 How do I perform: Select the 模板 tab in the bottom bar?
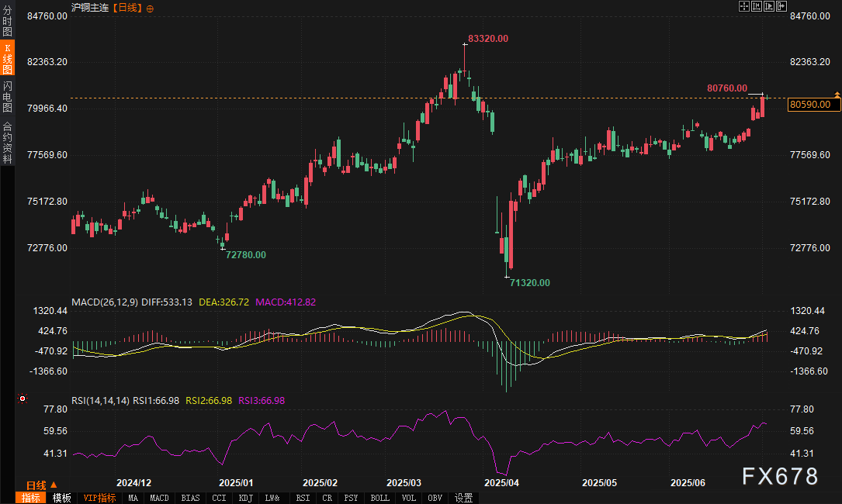[x=62, y=498]
